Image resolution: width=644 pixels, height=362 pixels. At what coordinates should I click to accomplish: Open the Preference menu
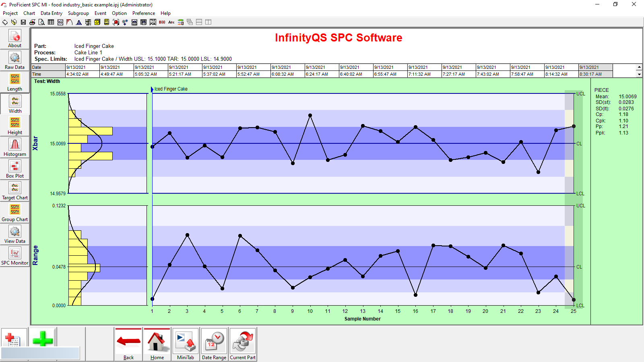(144, 13)
